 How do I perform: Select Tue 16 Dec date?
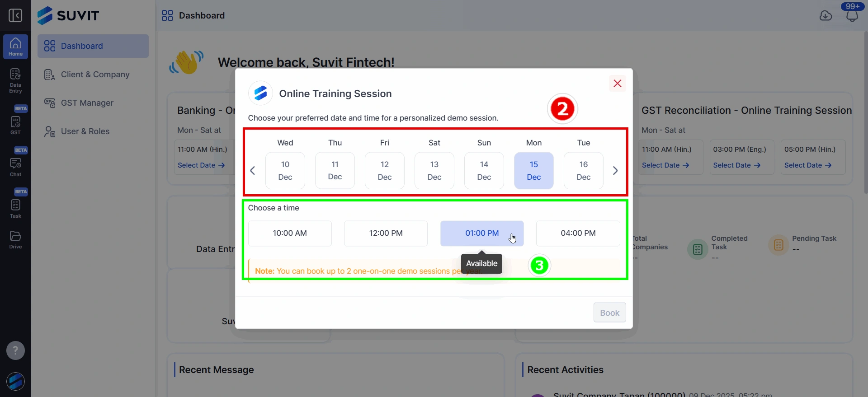coord(583,171)
